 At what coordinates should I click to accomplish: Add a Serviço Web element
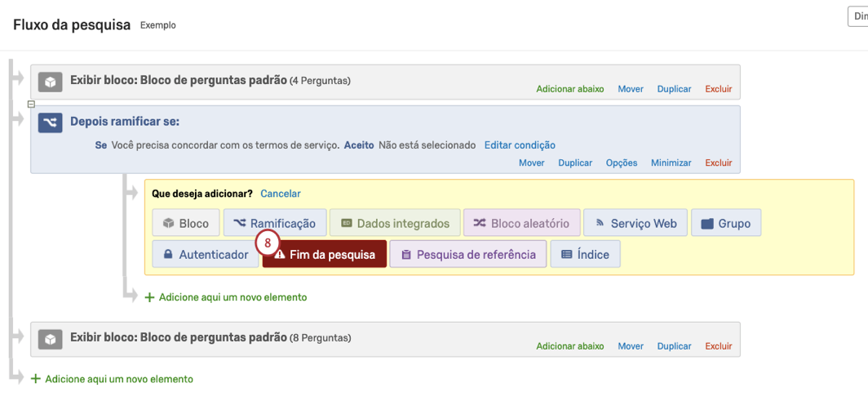pos(635,224)
